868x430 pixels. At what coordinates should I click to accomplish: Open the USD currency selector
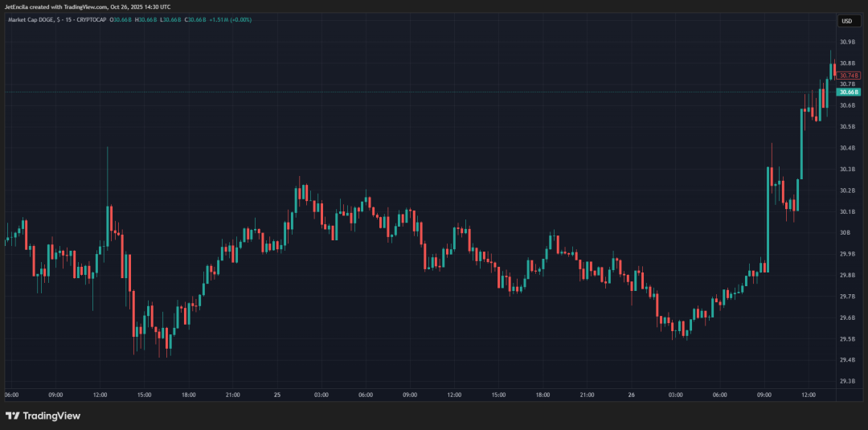(x=845, y=21)
